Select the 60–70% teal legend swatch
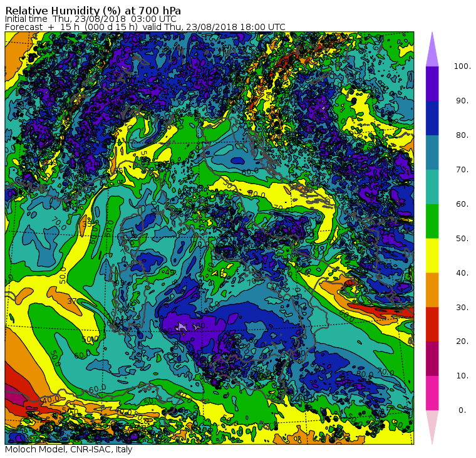This screenshot has width=476, height=458. 432,187
